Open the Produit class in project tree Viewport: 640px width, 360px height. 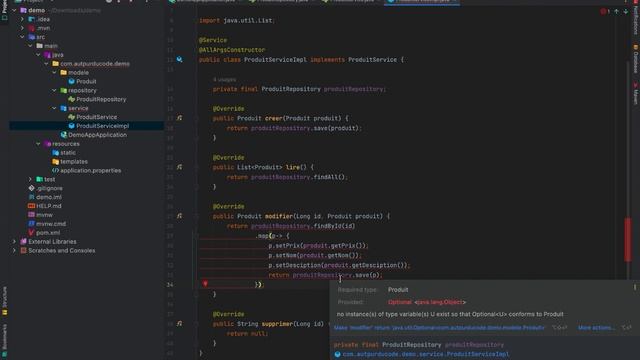tap(86, 82)
